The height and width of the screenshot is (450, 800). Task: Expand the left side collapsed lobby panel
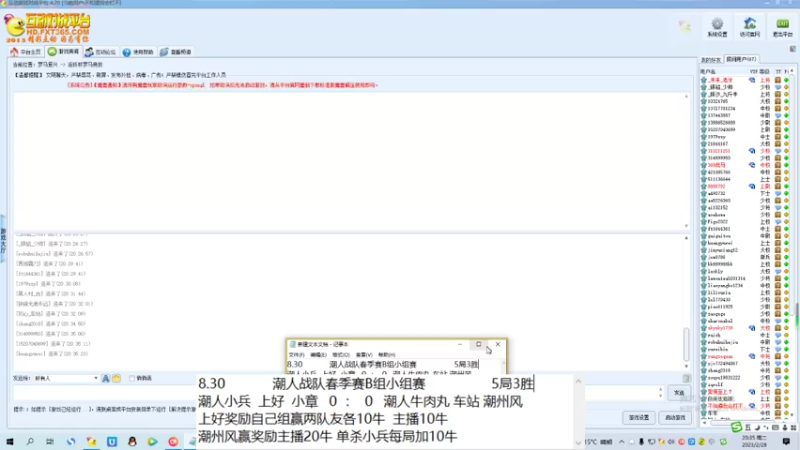pos(3,238)
